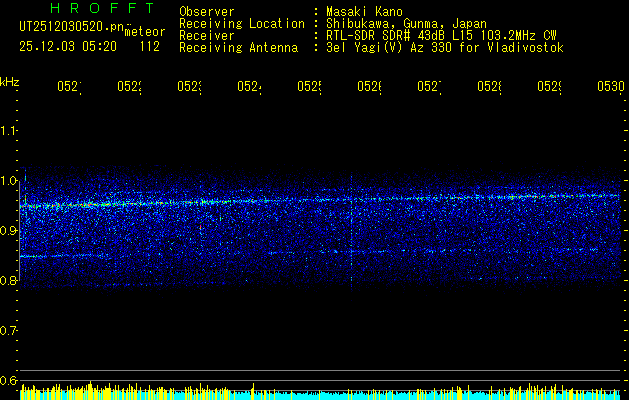
Task: Click the red echo spot near 0.9 kHz
Action: [x=200, y=227]
